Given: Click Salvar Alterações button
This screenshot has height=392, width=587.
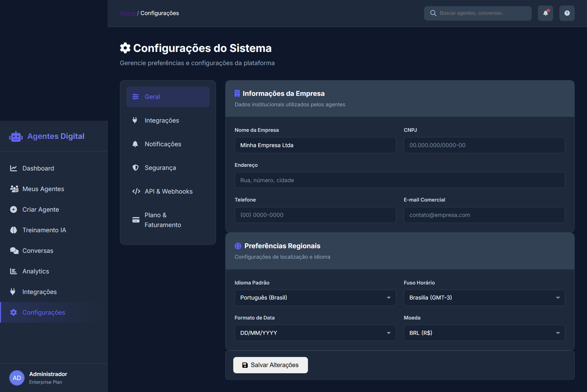Looking at the screenshot, I should click(x=270, y=365).
